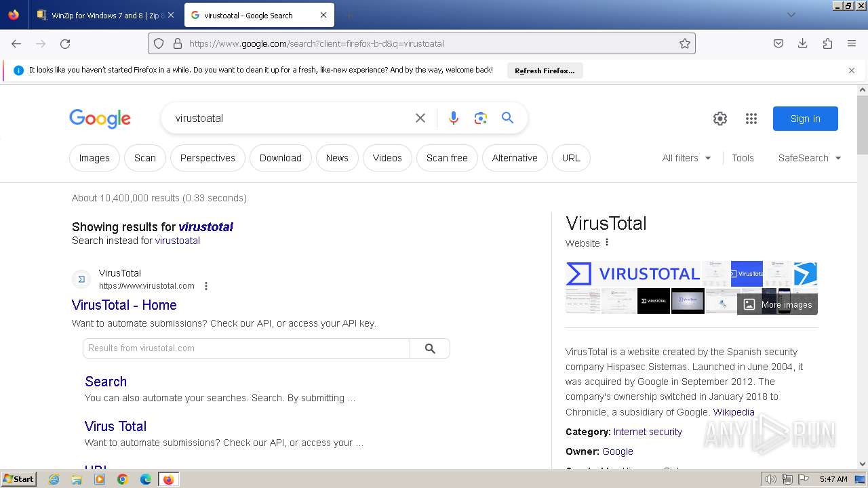Go to Google homepage via logo

pyautogui.click(x=100, y=119)
